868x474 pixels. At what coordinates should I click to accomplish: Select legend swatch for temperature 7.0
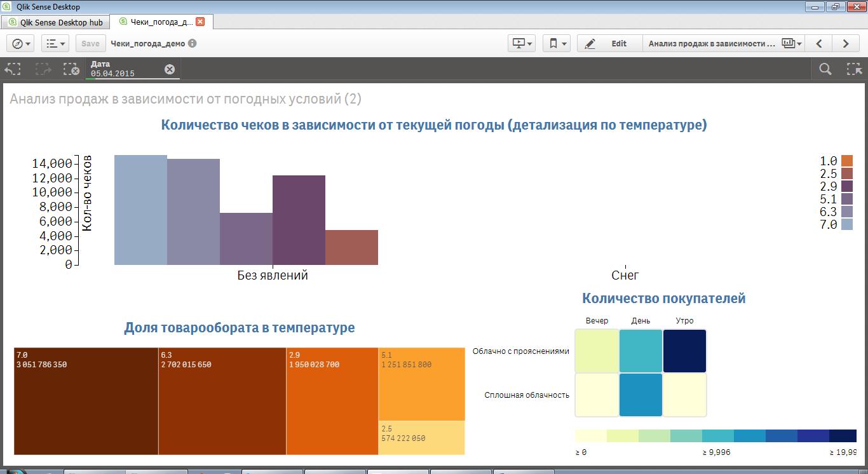click(x=846, y=224)
